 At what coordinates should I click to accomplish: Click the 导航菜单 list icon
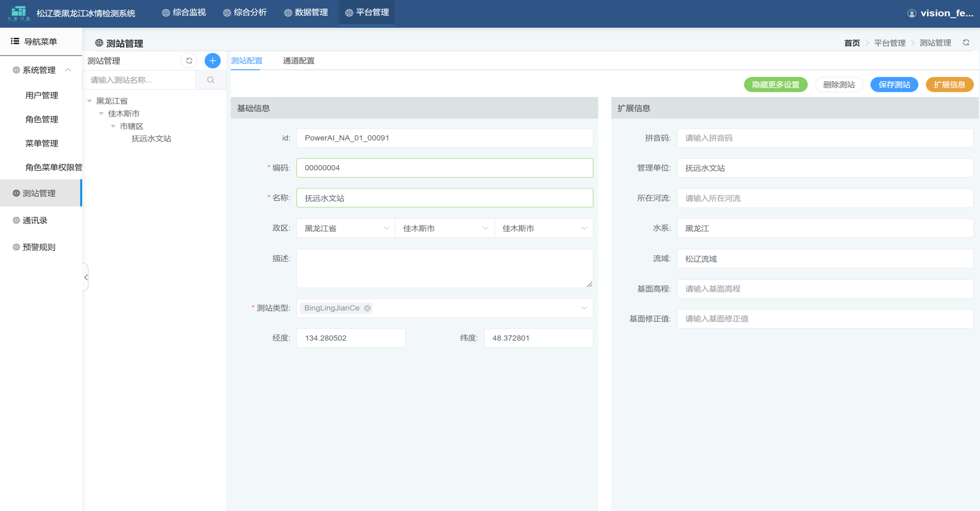tap(15, 41)
